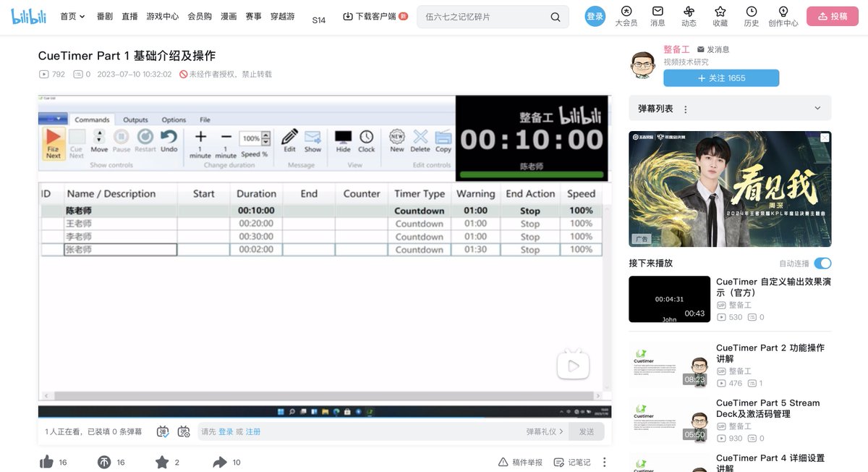Click the uploader 整备工 avatar
This screenshot has width=868, height=472.
point(642,65)
